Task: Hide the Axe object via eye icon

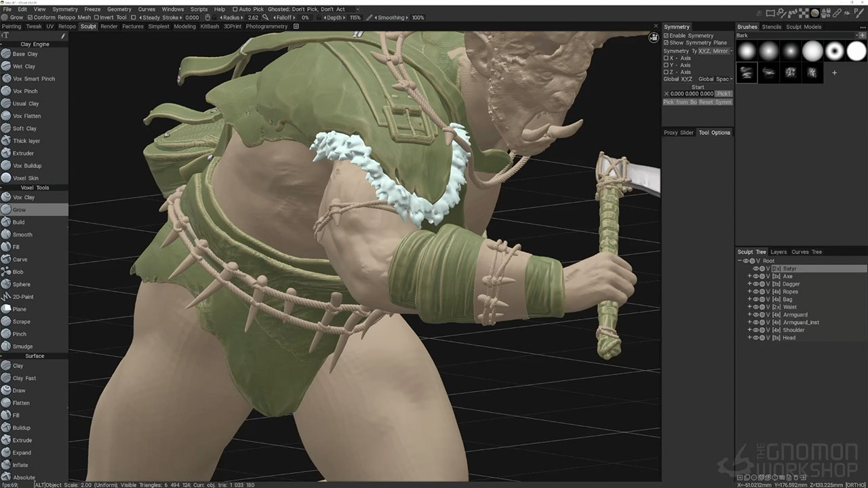Action: (755, 277)
